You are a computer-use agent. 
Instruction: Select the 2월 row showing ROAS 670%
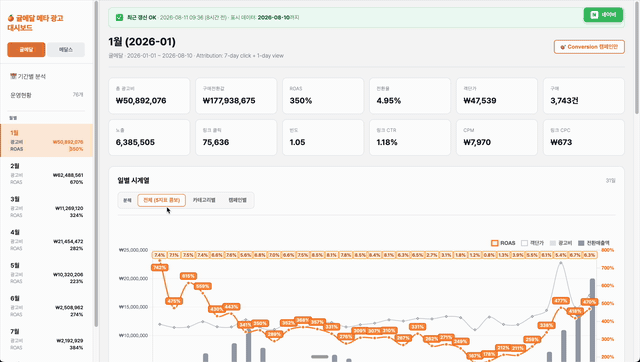point(47,174)
